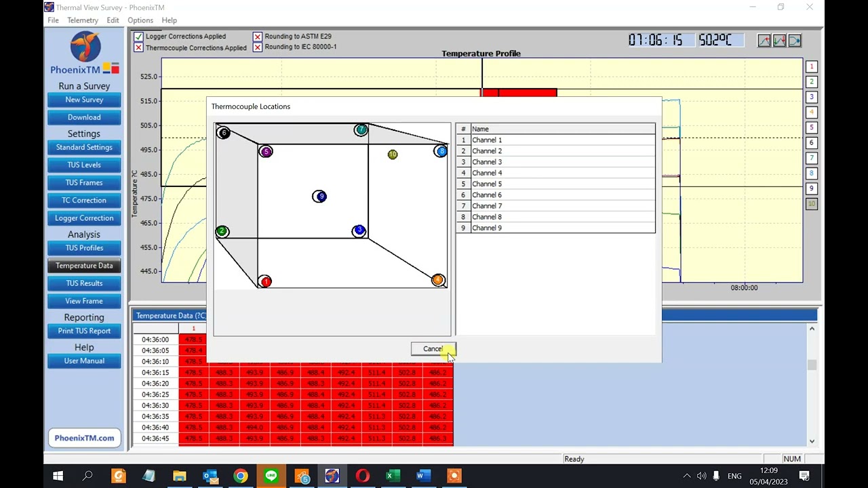The height and width of the screenshot is (488, 868).
Task: Open the Telemetry menu
Action: (x=83, y=20)
